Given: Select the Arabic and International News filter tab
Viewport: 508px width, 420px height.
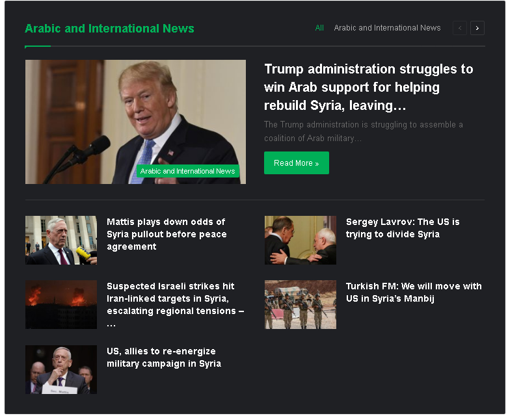Looking at the screenshot, I should 387,28.
